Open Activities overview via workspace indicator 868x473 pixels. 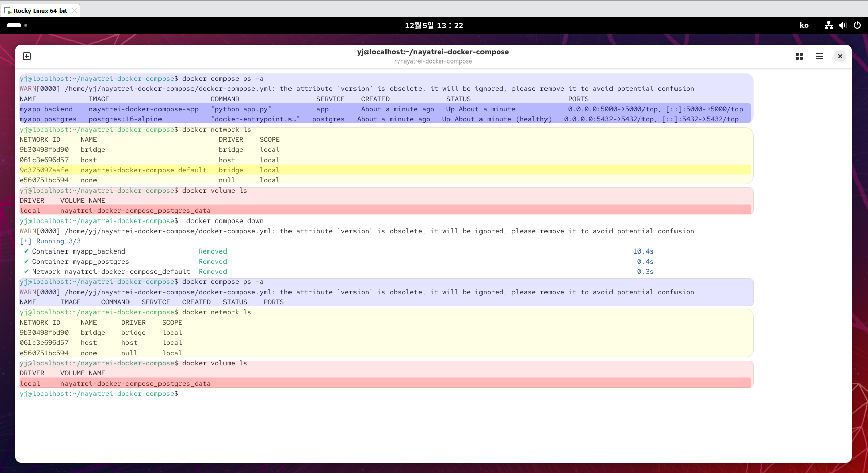click(17, 25)
